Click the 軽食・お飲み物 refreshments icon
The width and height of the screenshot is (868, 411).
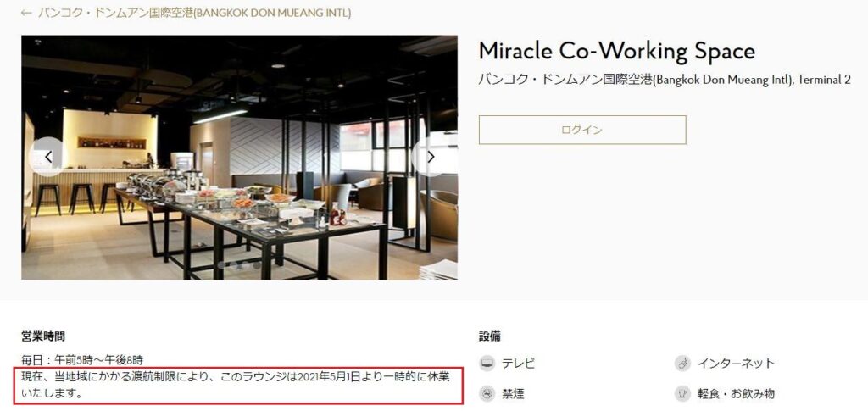(682, 394)
